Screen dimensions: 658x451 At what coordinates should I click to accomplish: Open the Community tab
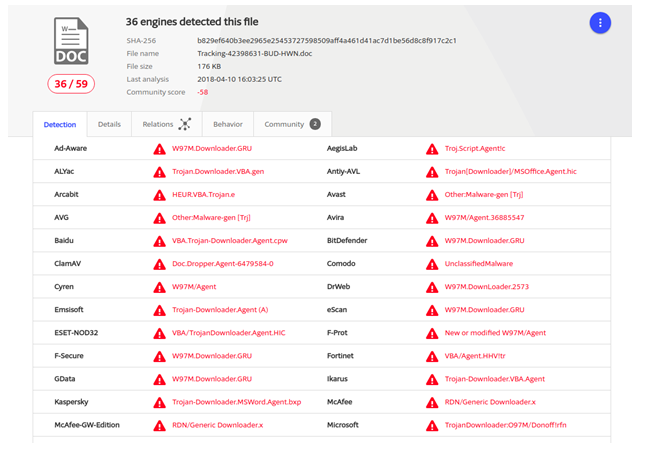(284, 125)
